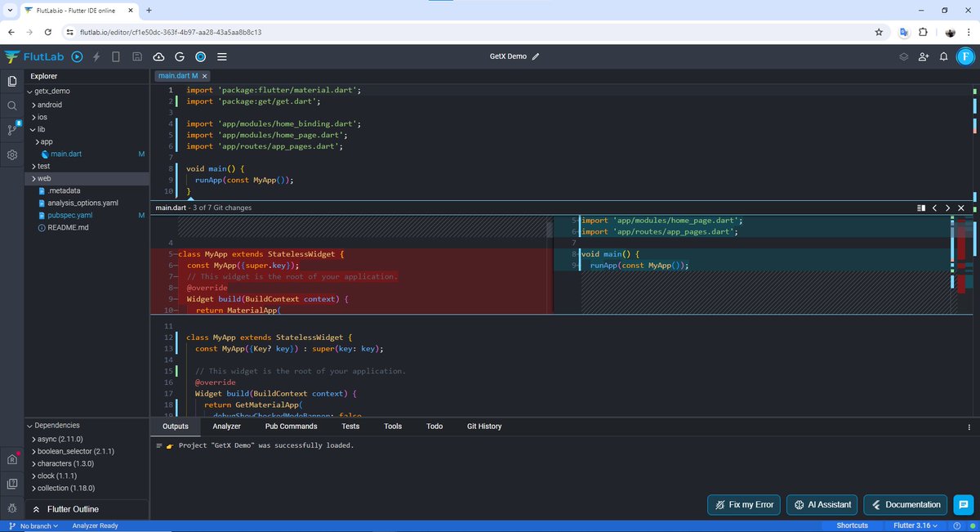Screen dimensions: 980x532
Task: Open notifications bell
Action: (943, 56)
